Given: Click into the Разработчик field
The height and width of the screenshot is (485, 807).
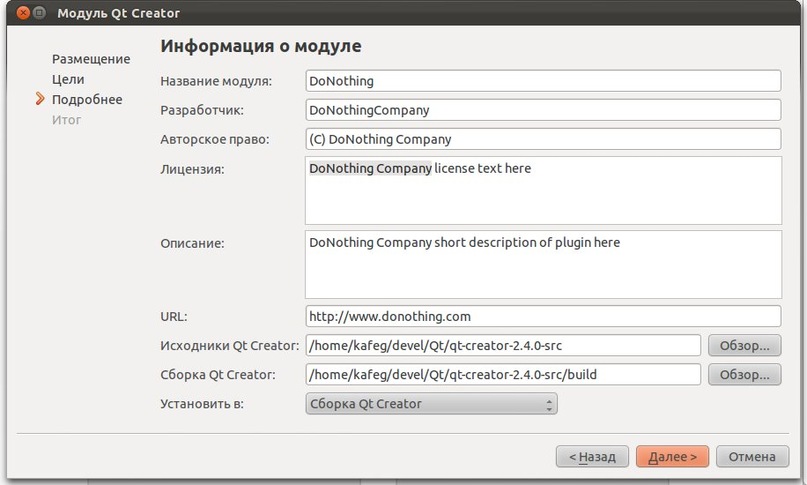Looking at the screenshot, I should tap(542, 110).
